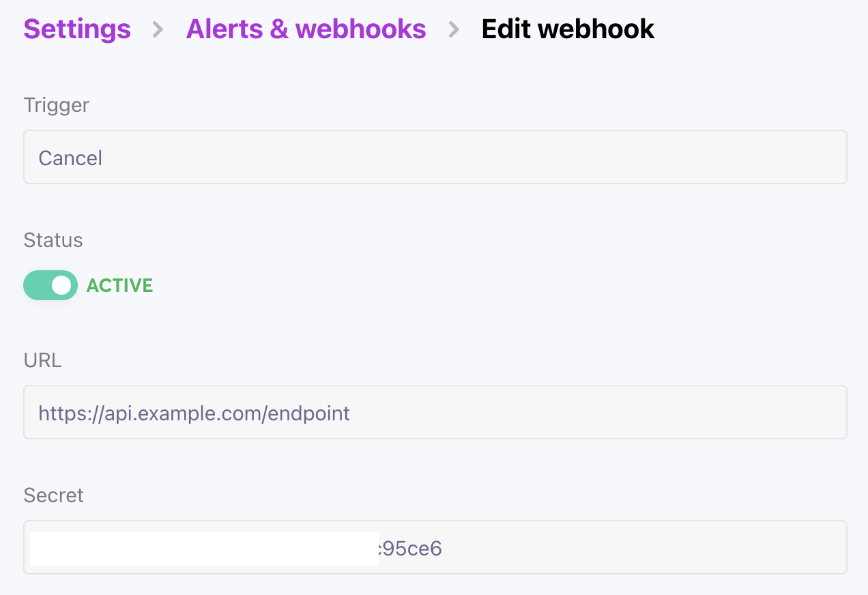868x595 pixels.
Task: Click the Trigger field label
Action: tap(57, 105)
